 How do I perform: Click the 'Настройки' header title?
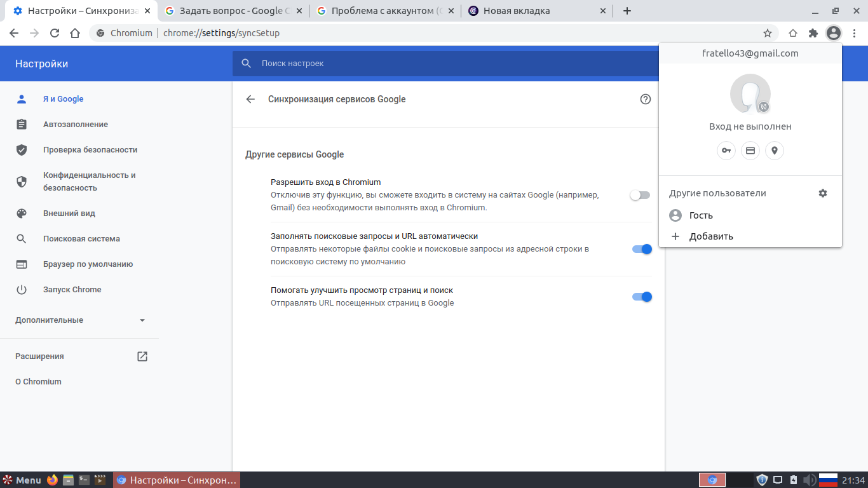click(41, 64)
